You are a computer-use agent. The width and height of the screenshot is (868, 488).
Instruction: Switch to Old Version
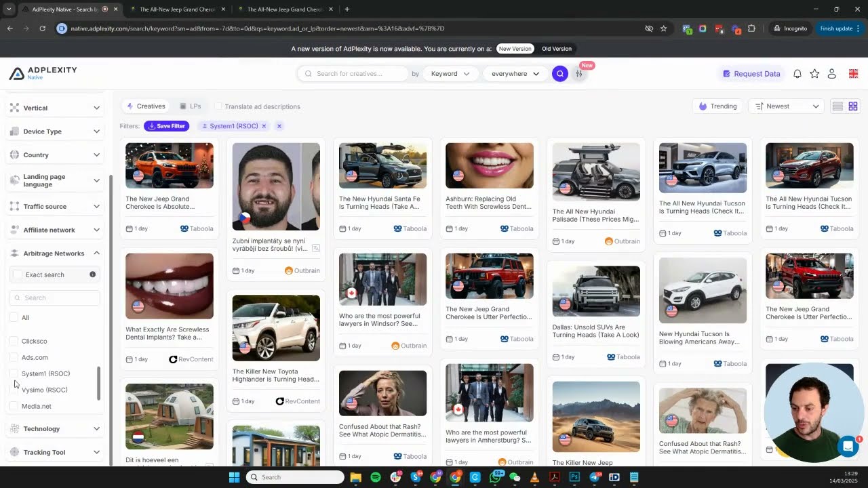pos(557,49)
